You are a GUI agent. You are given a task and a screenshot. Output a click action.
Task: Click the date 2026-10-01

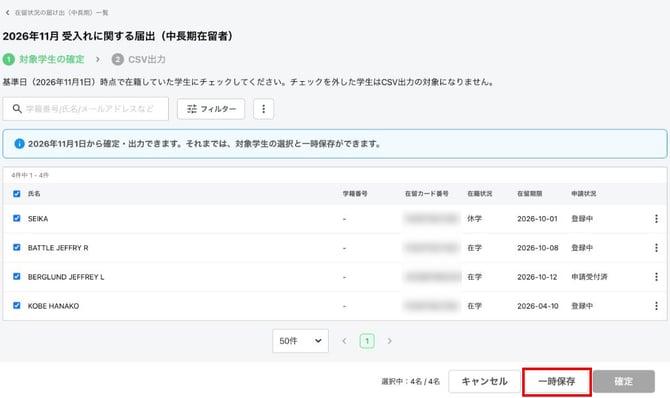[x=537, y=218]
